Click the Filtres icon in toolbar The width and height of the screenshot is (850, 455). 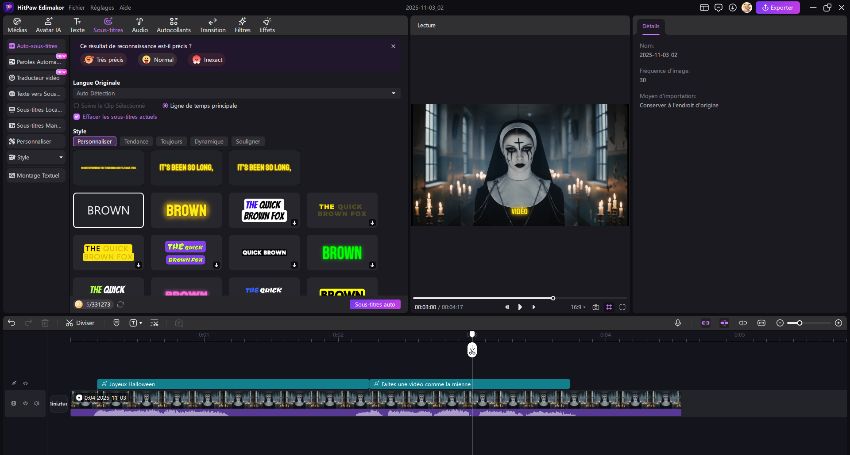click(242, 19)
